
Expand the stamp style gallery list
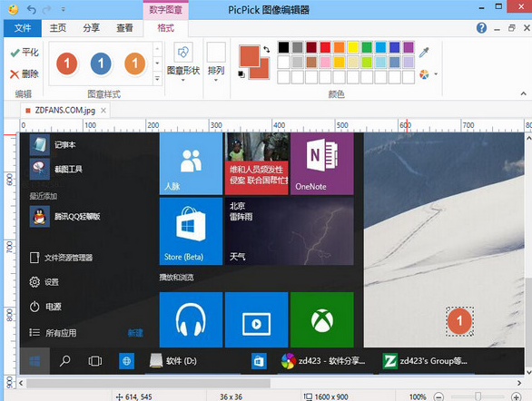(157, 78)
